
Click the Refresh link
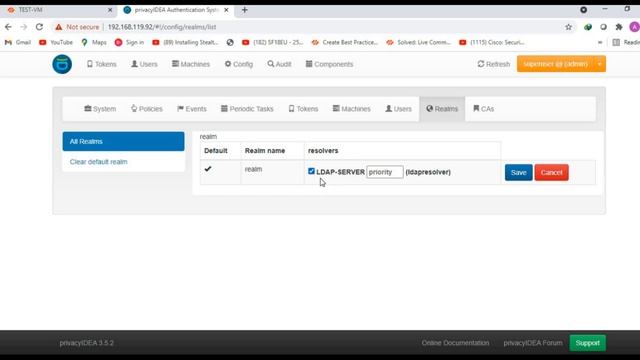coord(493,64)
